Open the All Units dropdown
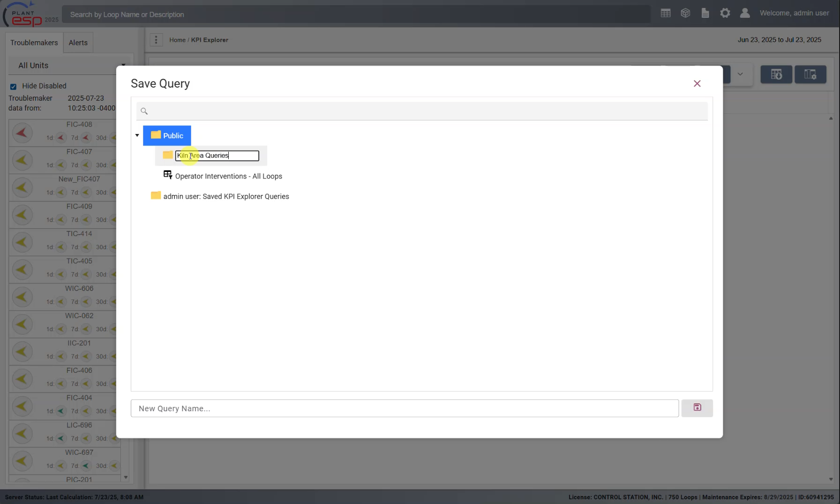Viewport: 840px width, 504px height. [x=70, y=66]
